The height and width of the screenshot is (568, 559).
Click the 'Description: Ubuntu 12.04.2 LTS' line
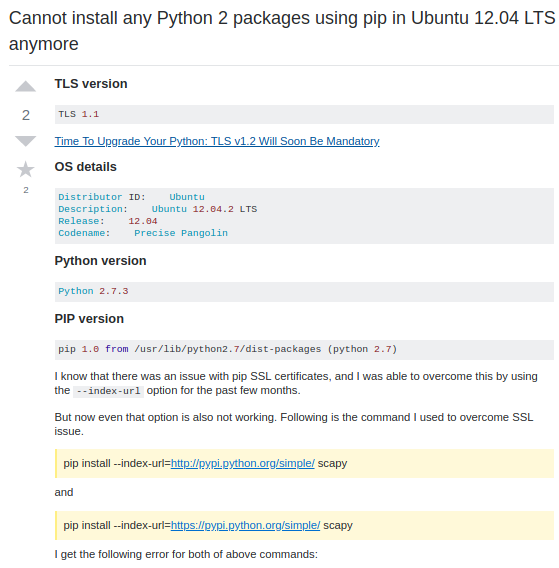tap(158, 209)
